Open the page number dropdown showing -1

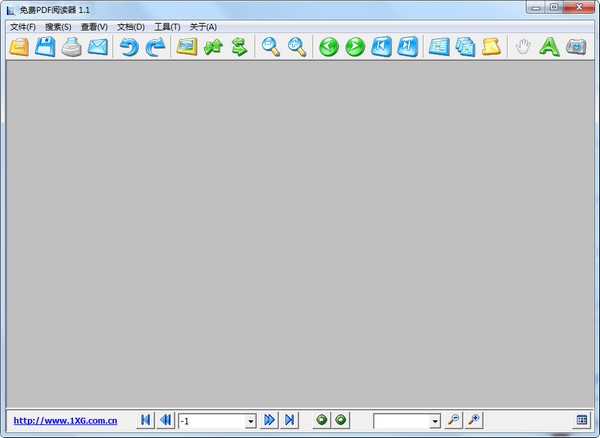pyautogui.click(x=251, y=421)
